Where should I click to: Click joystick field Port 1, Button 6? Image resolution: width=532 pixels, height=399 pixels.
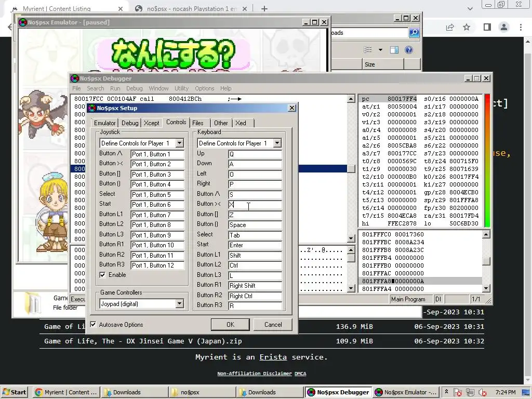(157, 205)
